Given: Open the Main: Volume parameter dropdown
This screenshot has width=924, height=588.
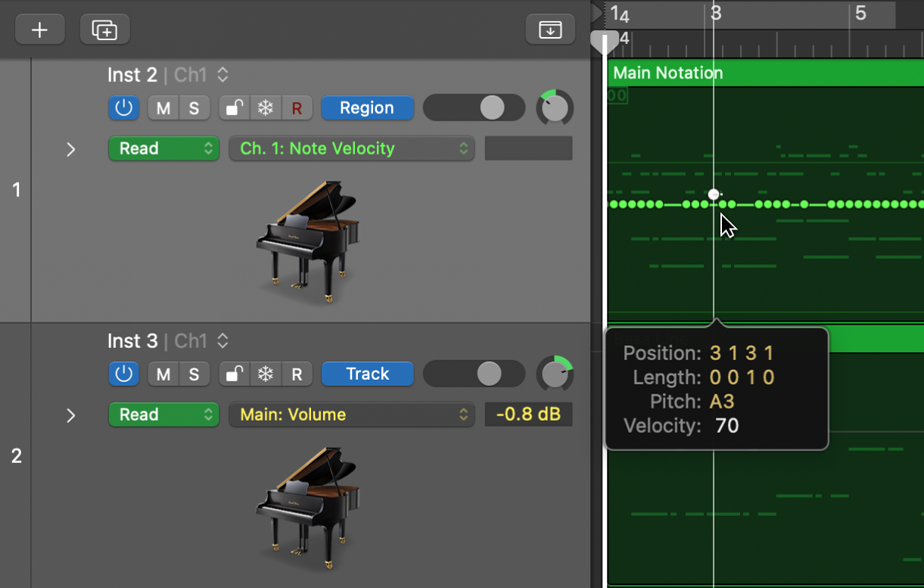Looking at the screenshot, I should 351,414.
